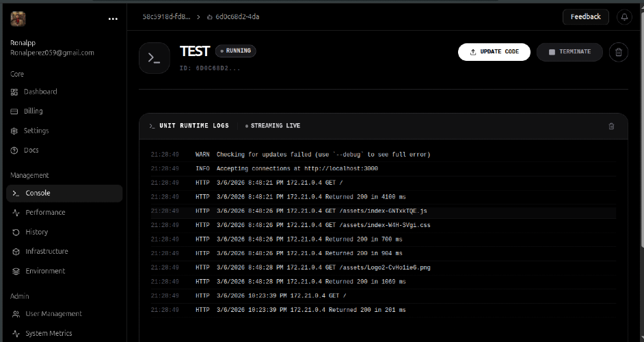The width and height of the screenshot is (644, 342).
Task: Go to Billing page
Action: tap(33, 111)
